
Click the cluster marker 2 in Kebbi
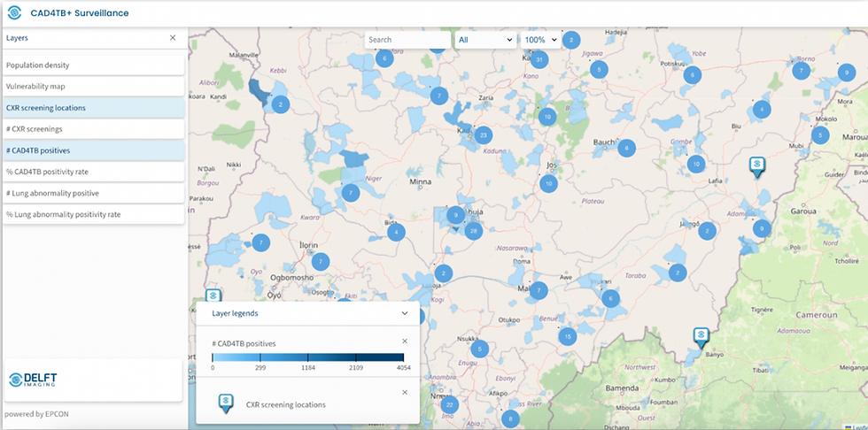281,104
